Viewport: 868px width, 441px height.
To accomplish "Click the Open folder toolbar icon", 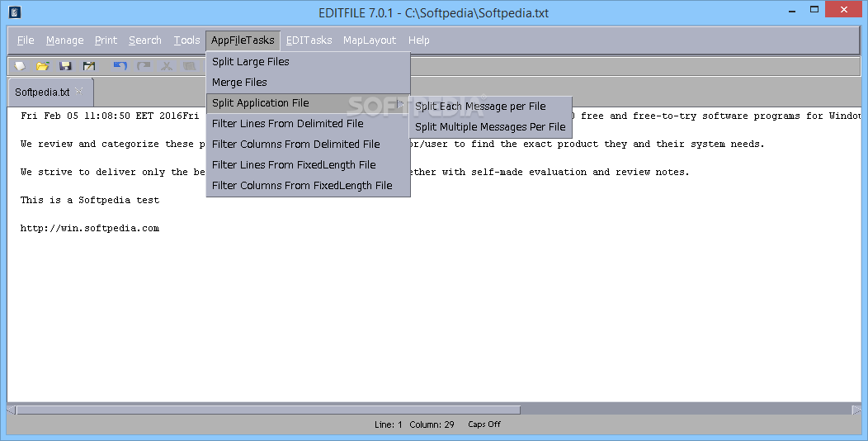I will pos(43,66).
